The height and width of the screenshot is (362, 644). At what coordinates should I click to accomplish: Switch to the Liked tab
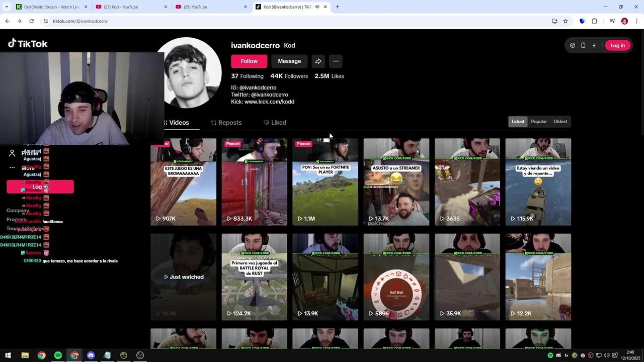tap(275, 123)
